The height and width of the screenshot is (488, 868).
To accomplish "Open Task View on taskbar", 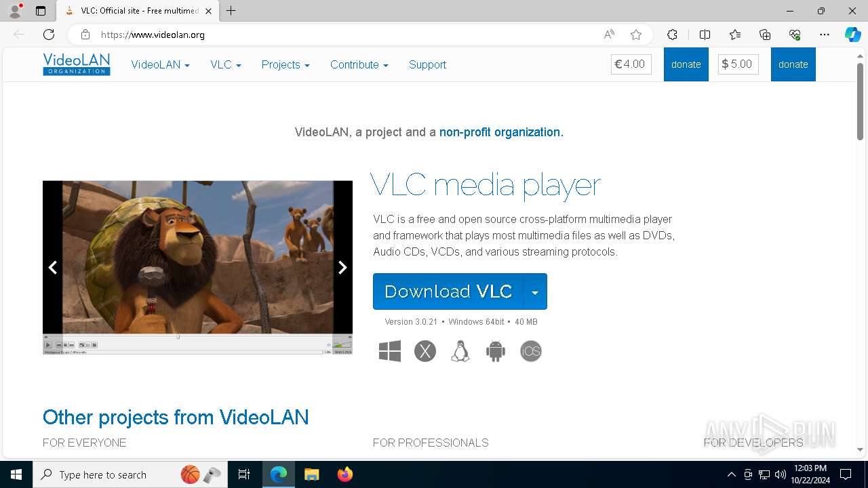I will point(244,474).
